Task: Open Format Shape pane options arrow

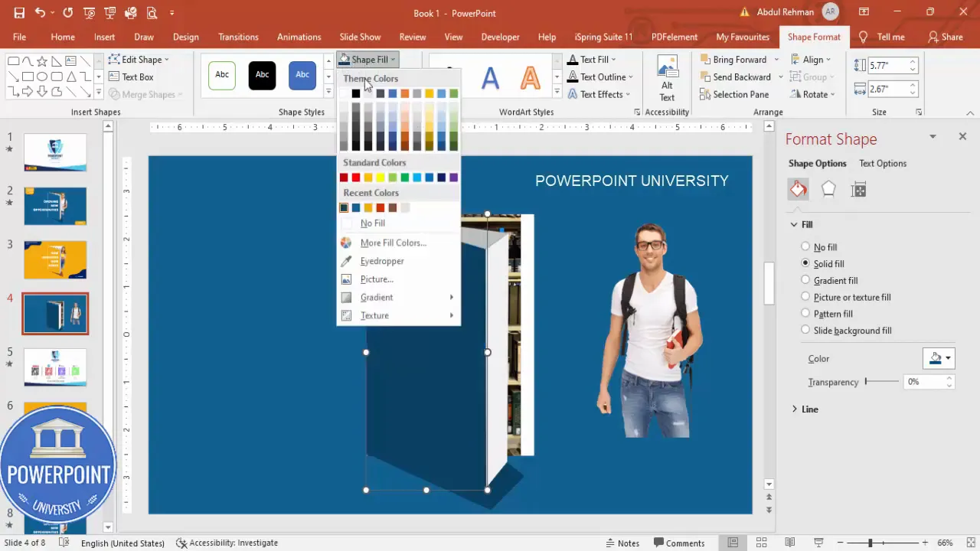Action: pos(933,136)
